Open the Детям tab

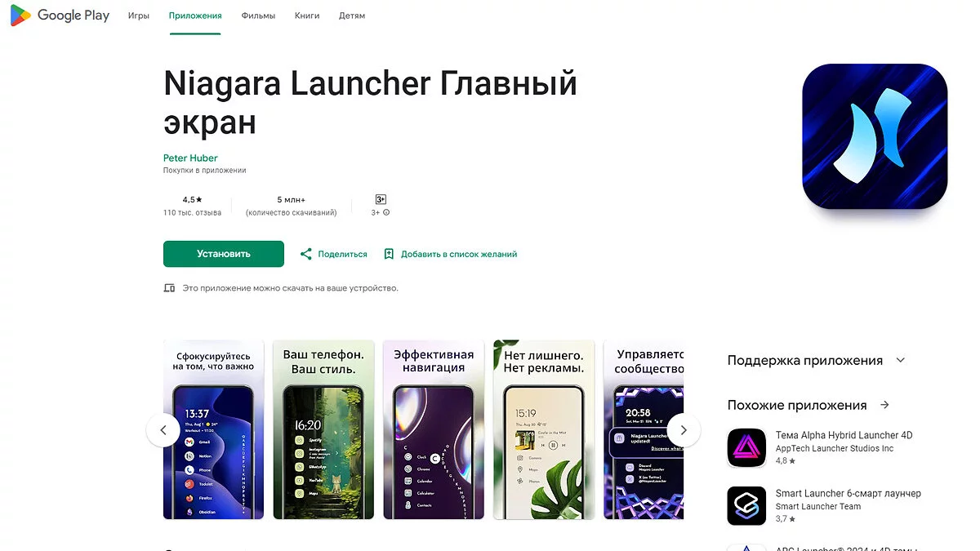click(353, 16)
